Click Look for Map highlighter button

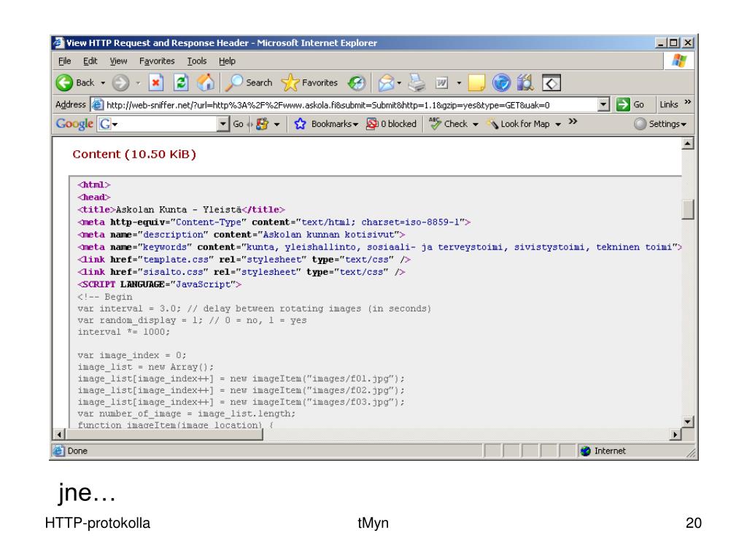point(519,124)
